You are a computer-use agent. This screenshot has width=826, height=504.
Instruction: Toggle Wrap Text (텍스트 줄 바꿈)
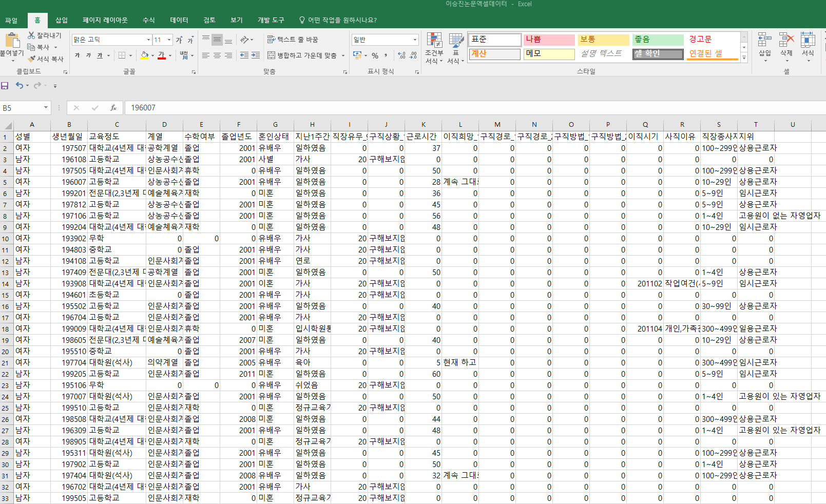click(x=293, y=40)
